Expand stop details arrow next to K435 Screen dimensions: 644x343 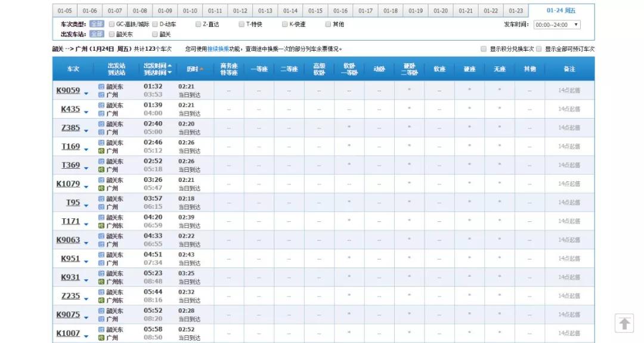click(x=86, y=112)
